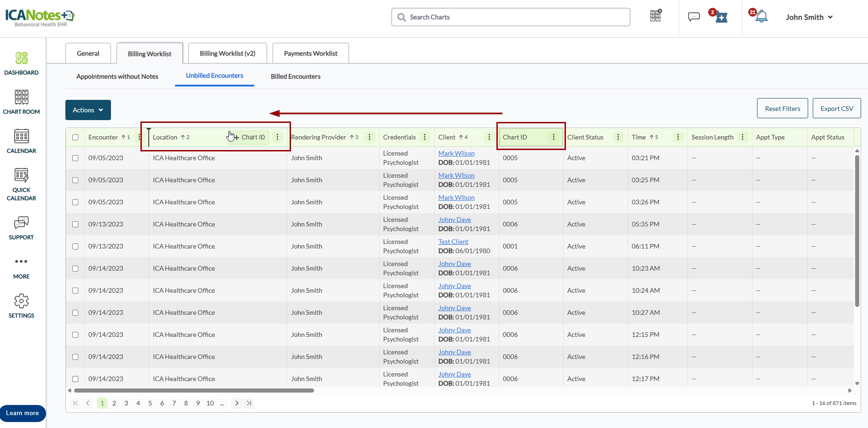Select the 06:11 PM Test Client row checkbox
The height and width of the screenshot is (428, 868).
[x=76, y=246]
